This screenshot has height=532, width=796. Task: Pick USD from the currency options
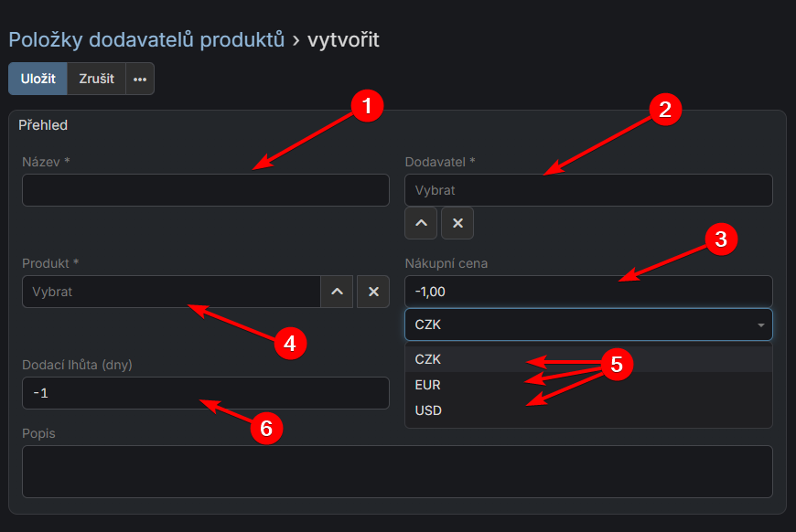pyautogui.click(x=427, y=410)
